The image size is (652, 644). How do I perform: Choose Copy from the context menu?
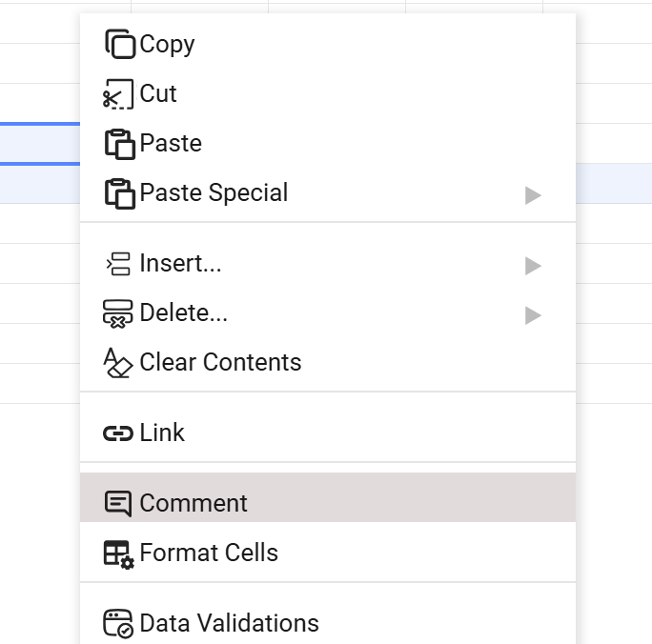168,45
